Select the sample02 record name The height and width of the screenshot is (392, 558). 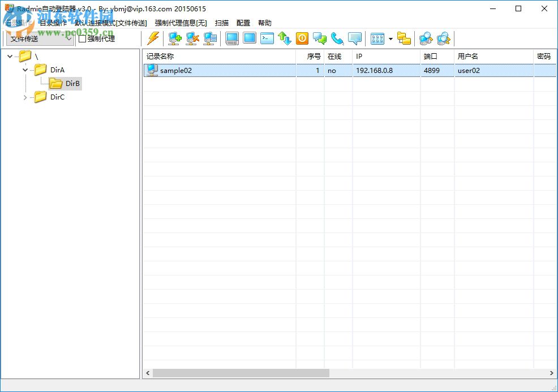tap(176, 71)
